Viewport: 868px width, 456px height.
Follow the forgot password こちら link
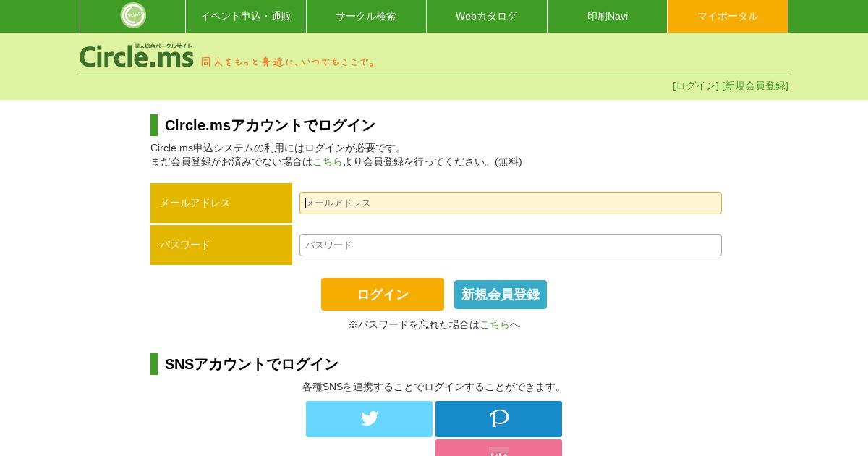[495, 324]
